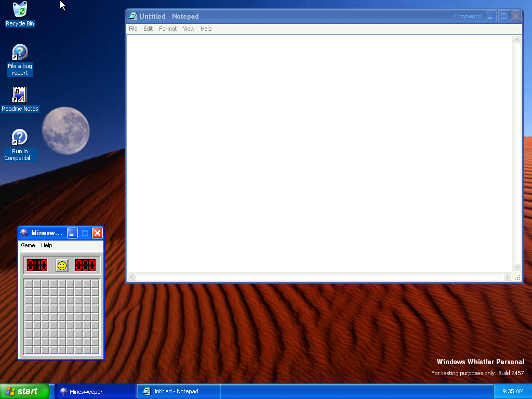The width and height of the screenshot is (532, 399).
Task: Click the Minesweeper title bar mine icon
Action: (24, 233)
